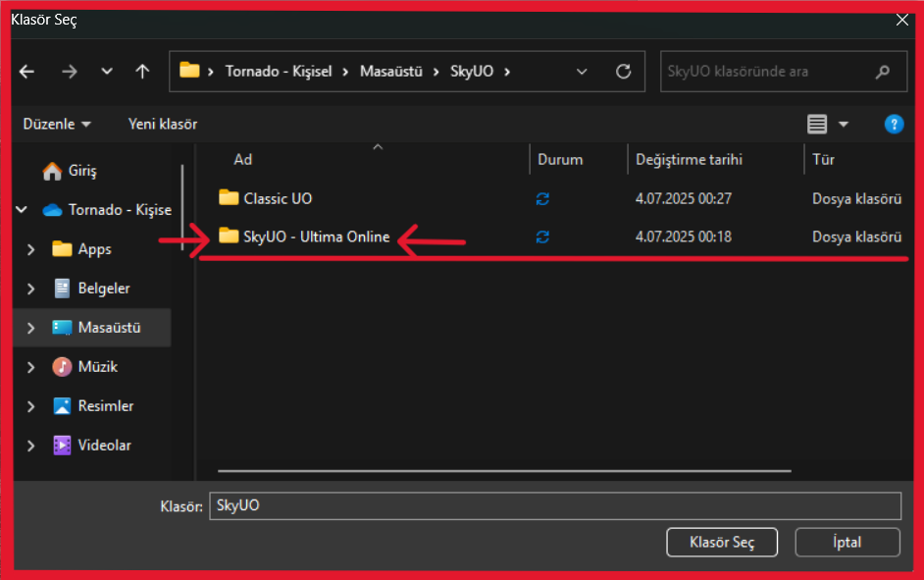The width and height of the screenshot is (924, 580).
Task: Expand the Müzik tree node
Action: click(31, 367)
